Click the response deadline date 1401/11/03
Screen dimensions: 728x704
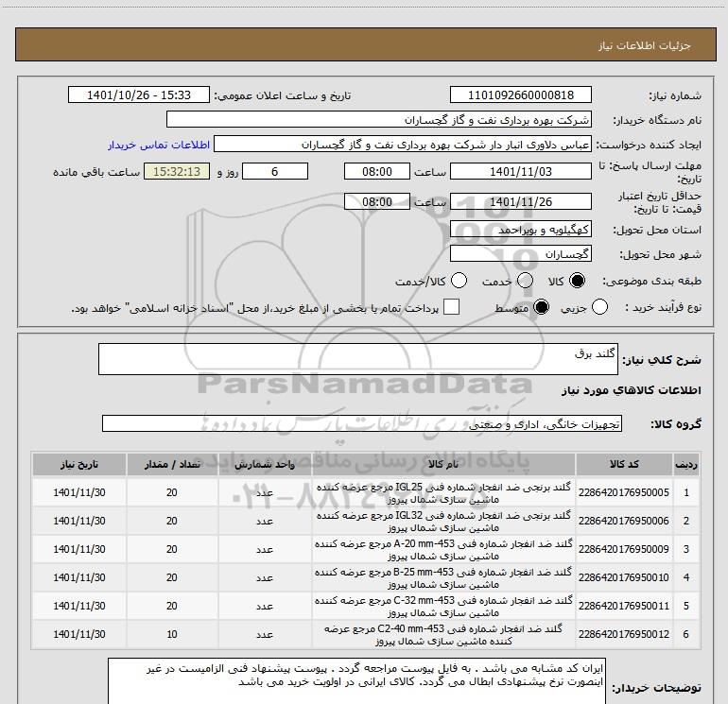[x=520, y=171]
